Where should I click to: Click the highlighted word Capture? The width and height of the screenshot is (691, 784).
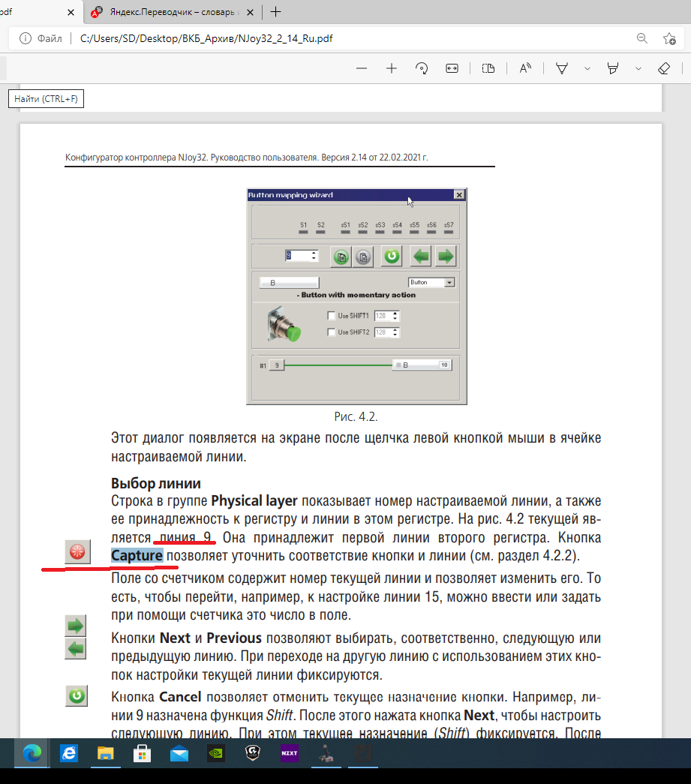(x=137, y=555)
